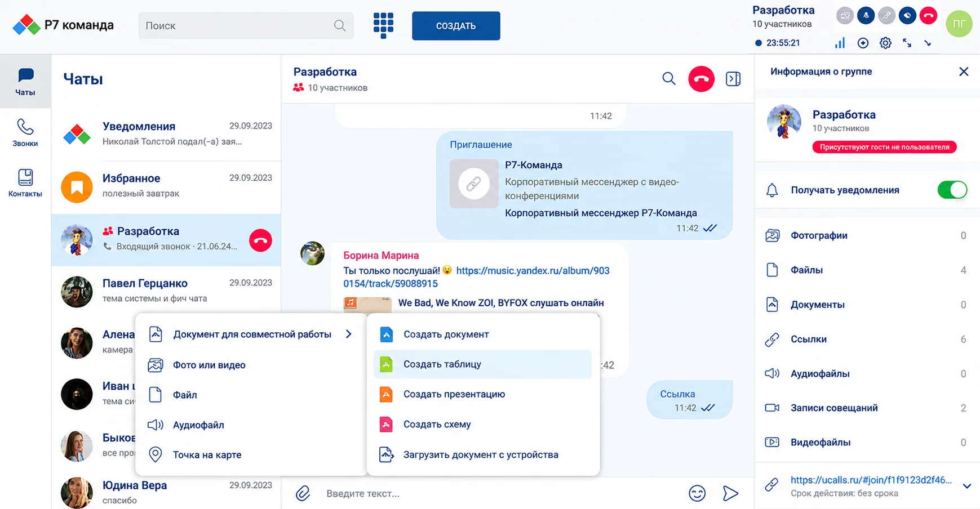Screen dimensions: 980x509
Task: Open the emoji picker smiley
Action: click(697, 493)
